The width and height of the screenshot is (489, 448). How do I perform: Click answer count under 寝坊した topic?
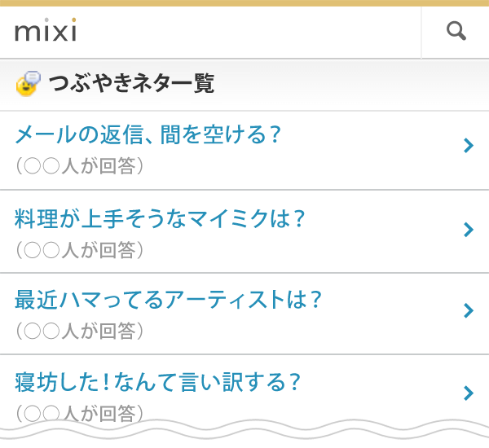[80, 414]
